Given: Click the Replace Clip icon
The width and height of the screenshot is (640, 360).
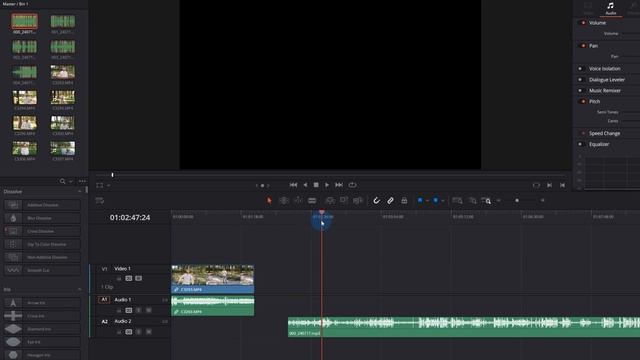Looking at the screenshot, I should click(x=358, y=200).
